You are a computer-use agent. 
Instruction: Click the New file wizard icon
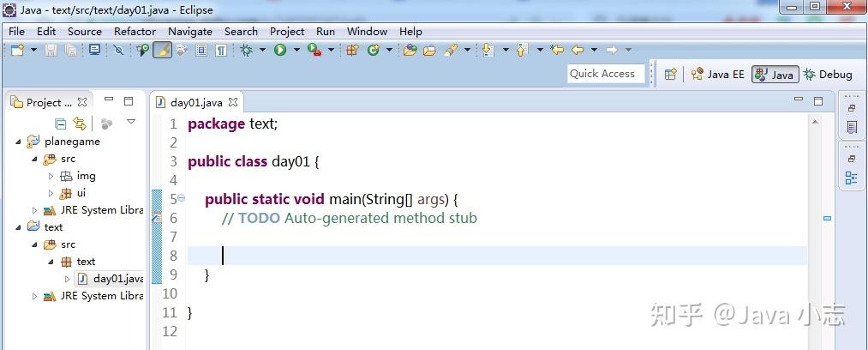coord(18,51)
